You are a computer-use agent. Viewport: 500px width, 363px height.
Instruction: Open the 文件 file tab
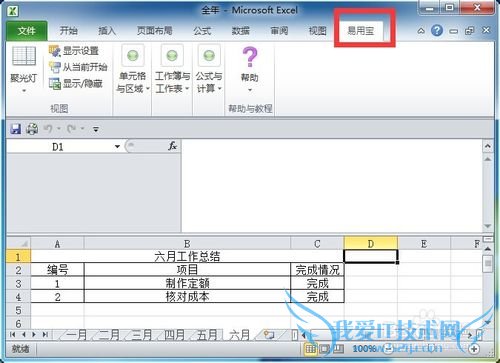pyautogui.click(x=27, y=31)
